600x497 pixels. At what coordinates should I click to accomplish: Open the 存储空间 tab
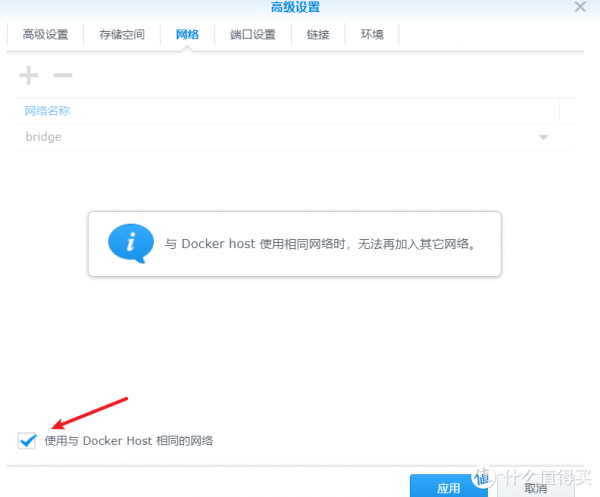pos(122,34)
